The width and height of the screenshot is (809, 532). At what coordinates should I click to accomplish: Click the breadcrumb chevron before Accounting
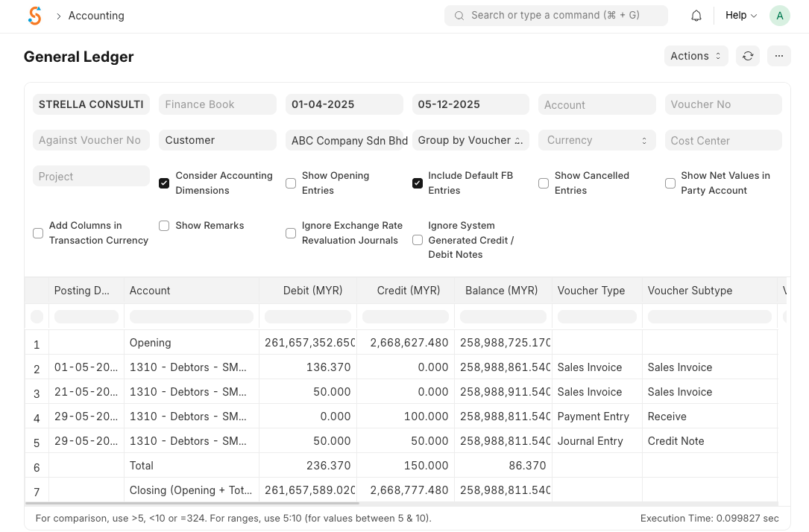click(x=58, y=16)
